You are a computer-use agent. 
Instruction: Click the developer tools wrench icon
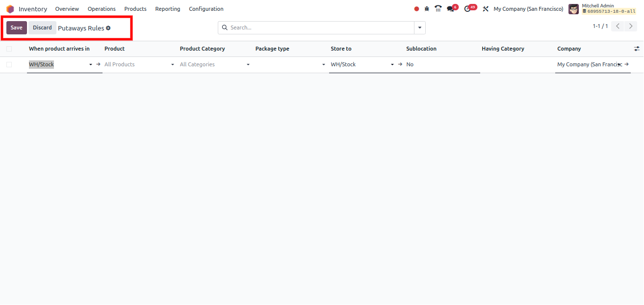(485, 8)
